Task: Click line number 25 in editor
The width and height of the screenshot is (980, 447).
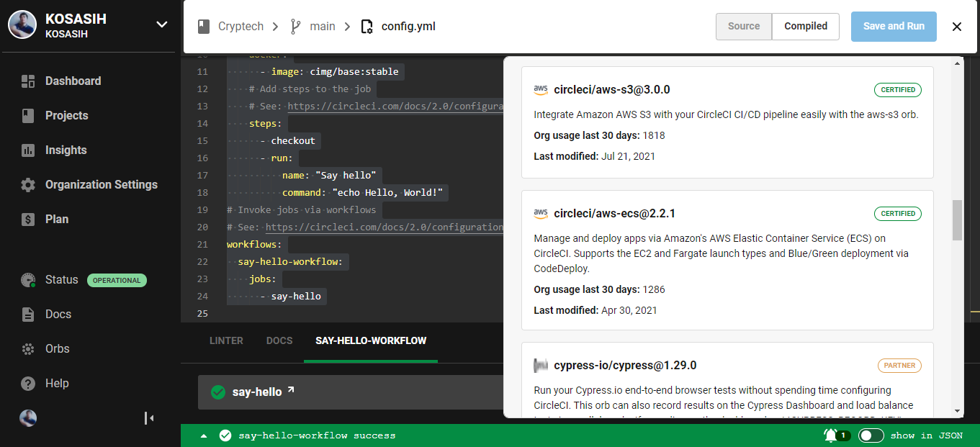Action: pyautogui.click(x=202, y=314)
